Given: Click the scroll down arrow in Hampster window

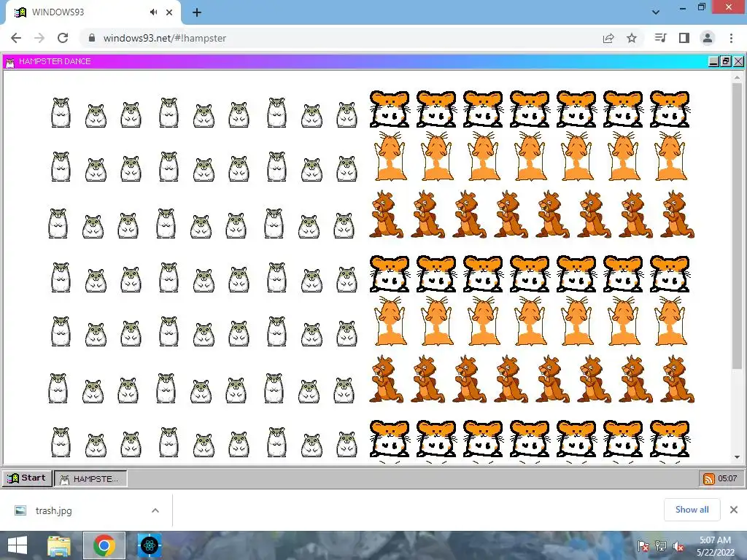Looking at the screenshot, I should (737, 457).
